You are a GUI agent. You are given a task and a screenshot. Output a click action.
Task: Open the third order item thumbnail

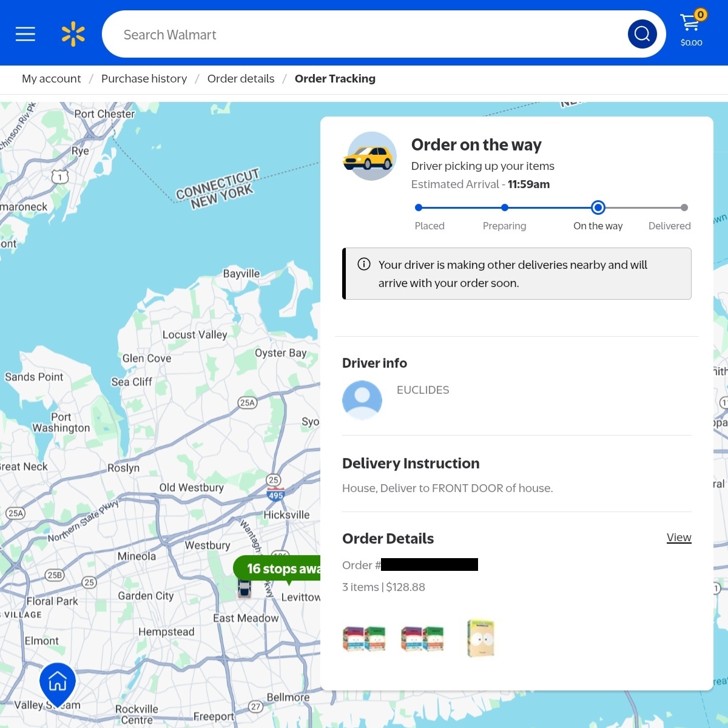click(x=481, y=638)
